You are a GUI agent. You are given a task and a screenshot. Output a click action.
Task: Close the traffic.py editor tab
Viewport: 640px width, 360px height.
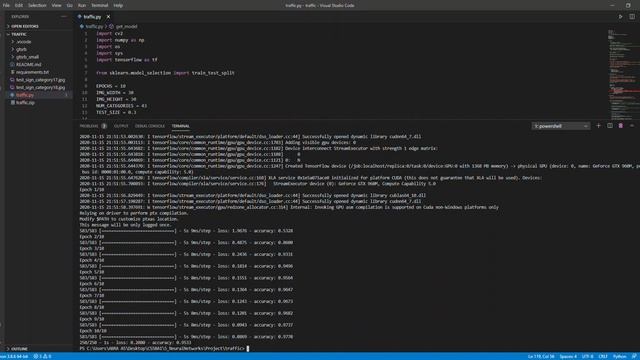pyautogui.click(x=108, y=17)
